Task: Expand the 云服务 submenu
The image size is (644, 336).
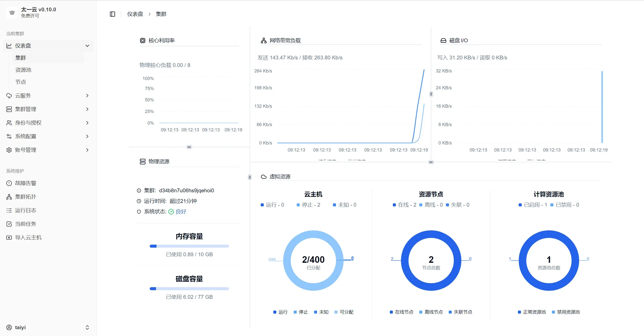Action: (x=87, y=96)
